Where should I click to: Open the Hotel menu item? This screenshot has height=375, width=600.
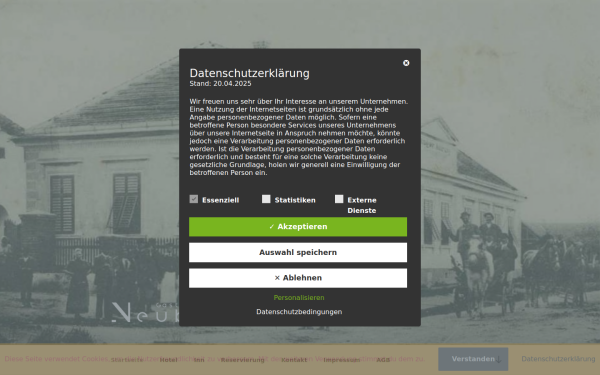(x=168, y=360)
